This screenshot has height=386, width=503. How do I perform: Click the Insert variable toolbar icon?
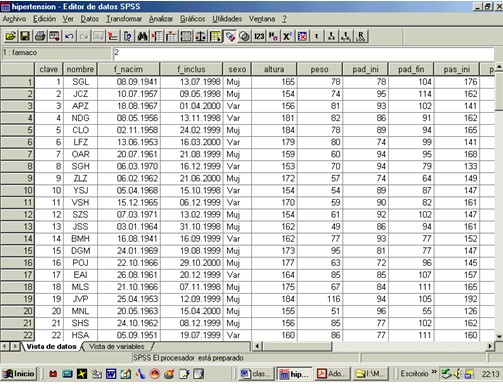click(172, 36)
